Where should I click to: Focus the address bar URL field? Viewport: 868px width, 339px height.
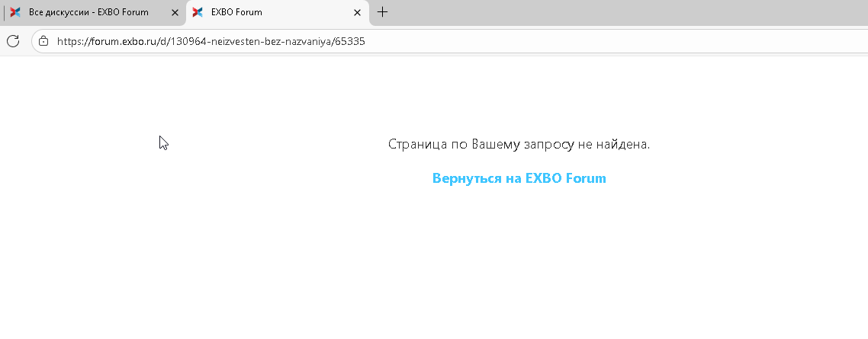pyautogui.click(x=534, y=41)
